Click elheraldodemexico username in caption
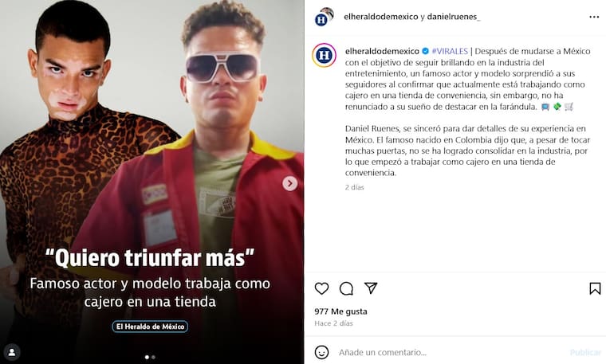This screenshot has width=606, height=364. point(382,51)
